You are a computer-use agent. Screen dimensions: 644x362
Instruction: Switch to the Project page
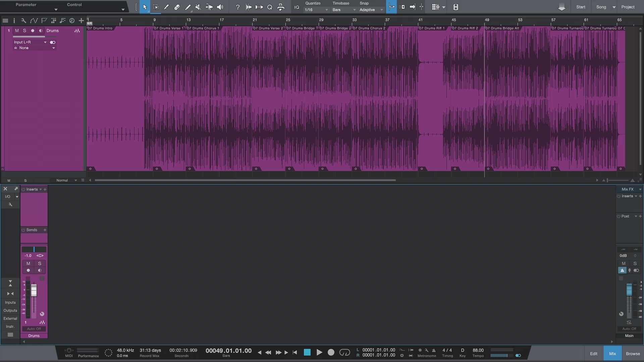(x=628, y=7)
